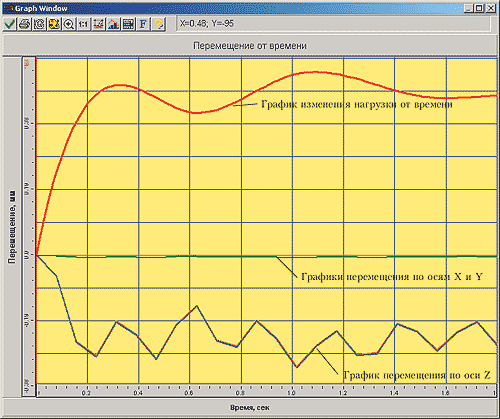This screenshot has width=500, height=419.
Task: Click the 1.0 tick label on time axis
Action: coord(291,393)
